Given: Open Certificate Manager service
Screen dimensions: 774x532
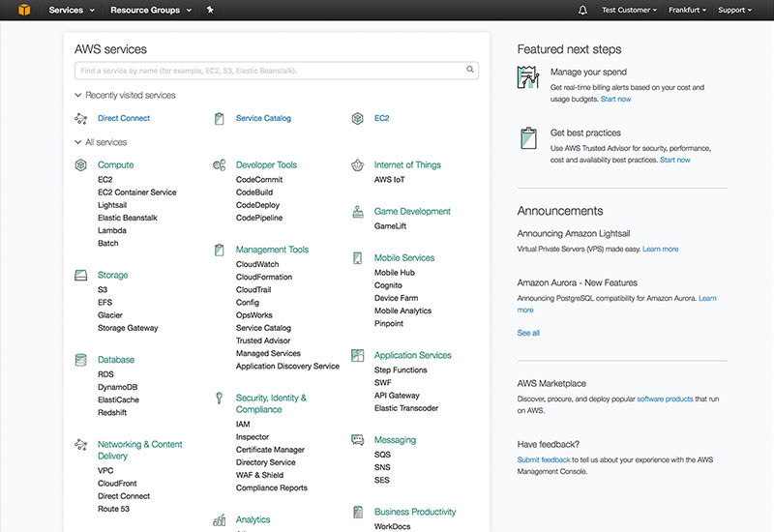Looking at the screenshot, I should pos(270,450).
